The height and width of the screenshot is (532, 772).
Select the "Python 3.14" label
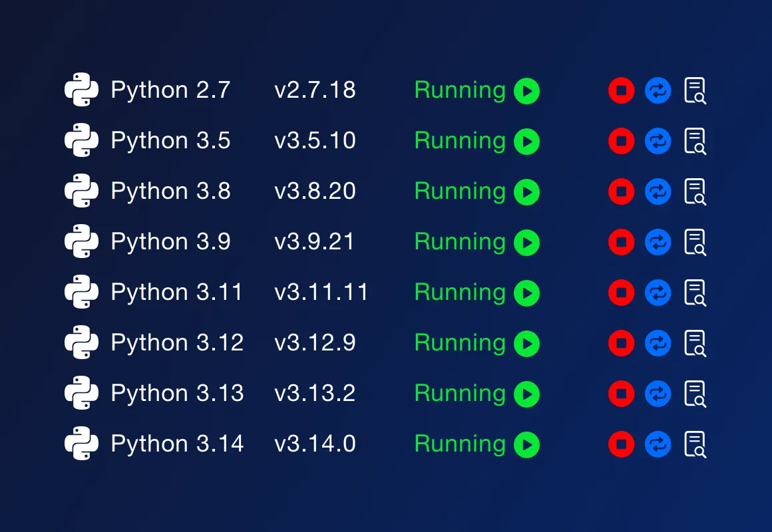(177, 445)
